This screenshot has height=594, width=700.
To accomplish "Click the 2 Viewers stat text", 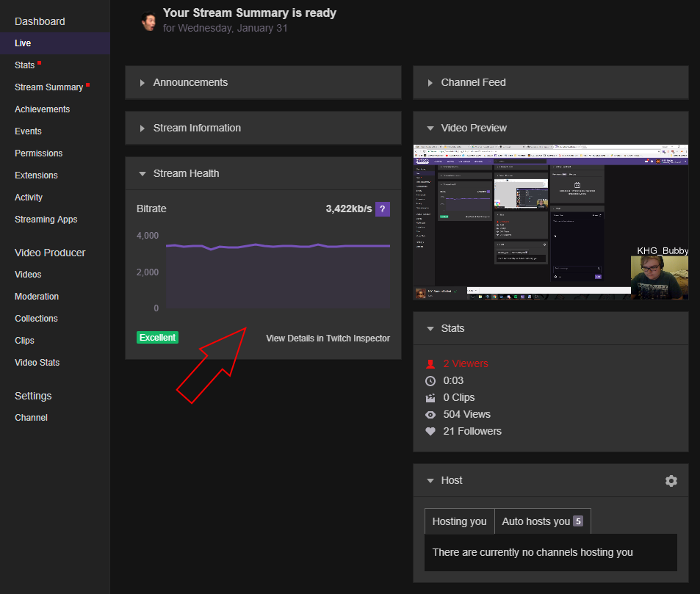I will tap(466, 363).
